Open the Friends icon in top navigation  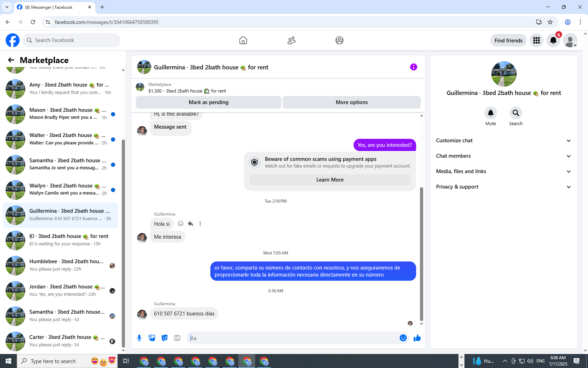292,40
